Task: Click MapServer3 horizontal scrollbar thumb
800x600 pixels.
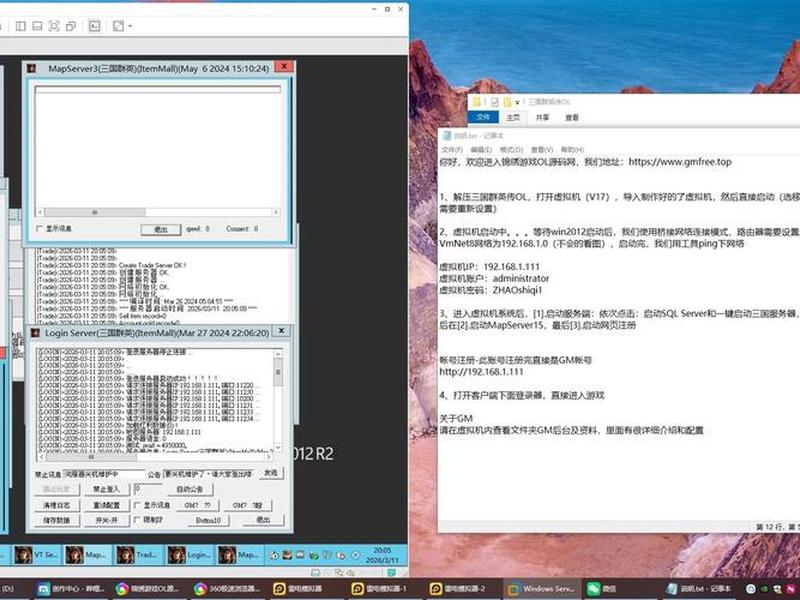Action: [95, 212]
